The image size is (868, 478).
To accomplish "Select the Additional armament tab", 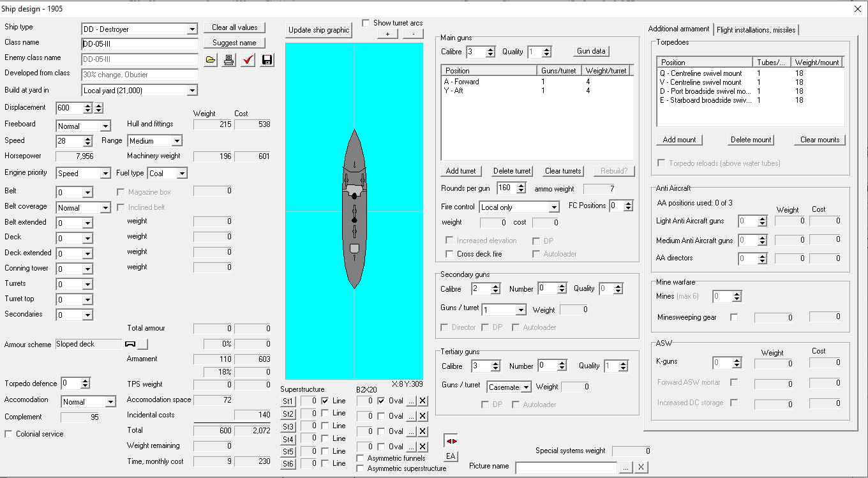I will [678, 29].
